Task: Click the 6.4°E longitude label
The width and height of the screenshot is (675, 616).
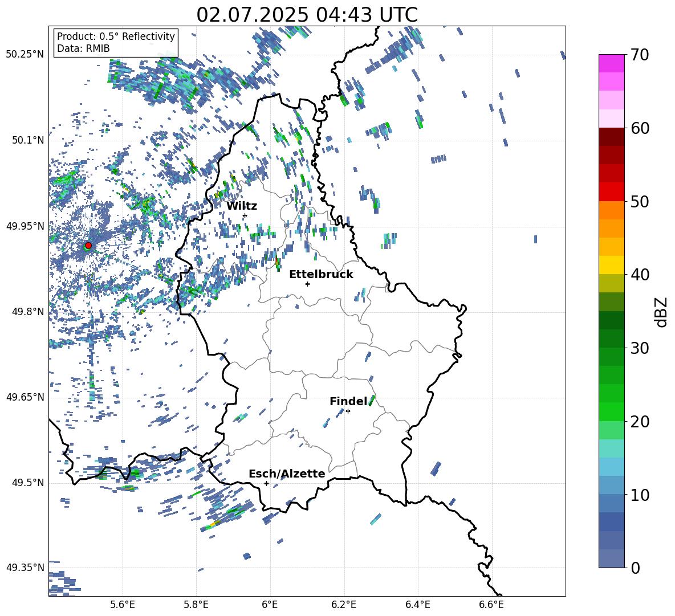Action: pos(417,605)
